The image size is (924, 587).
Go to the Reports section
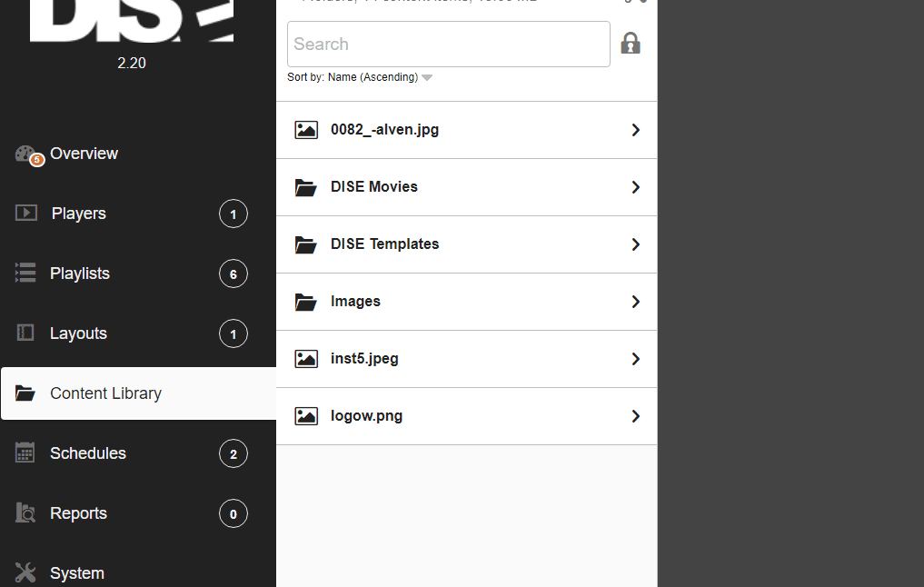tap(138, 513)
